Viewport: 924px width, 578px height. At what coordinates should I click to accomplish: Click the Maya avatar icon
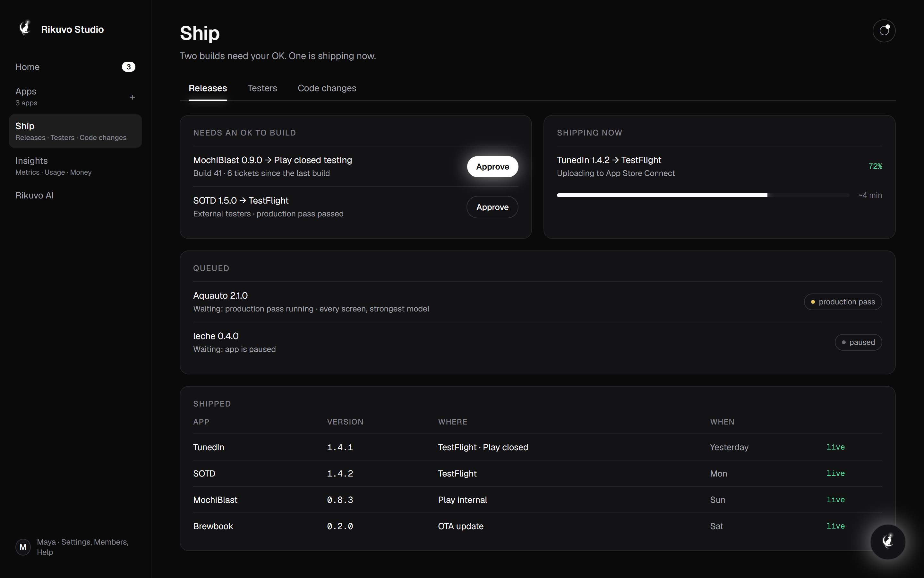coord(23,547)
